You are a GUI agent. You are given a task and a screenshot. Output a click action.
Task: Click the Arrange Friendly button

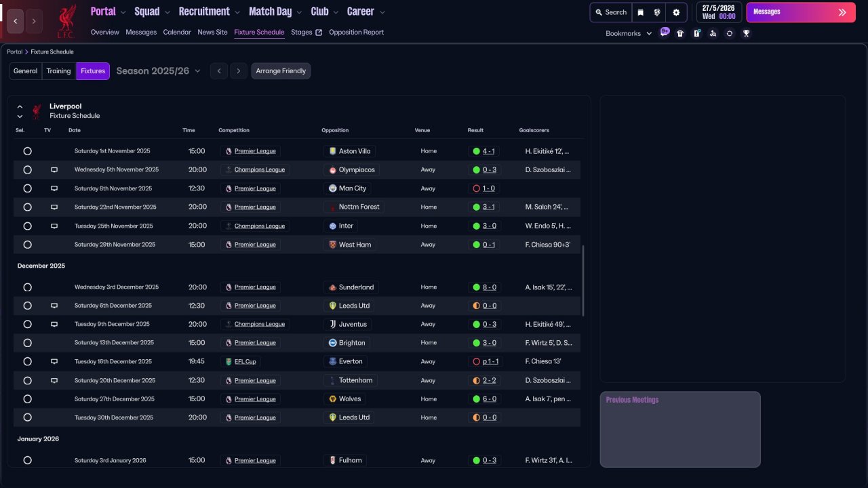coord(281,71)
